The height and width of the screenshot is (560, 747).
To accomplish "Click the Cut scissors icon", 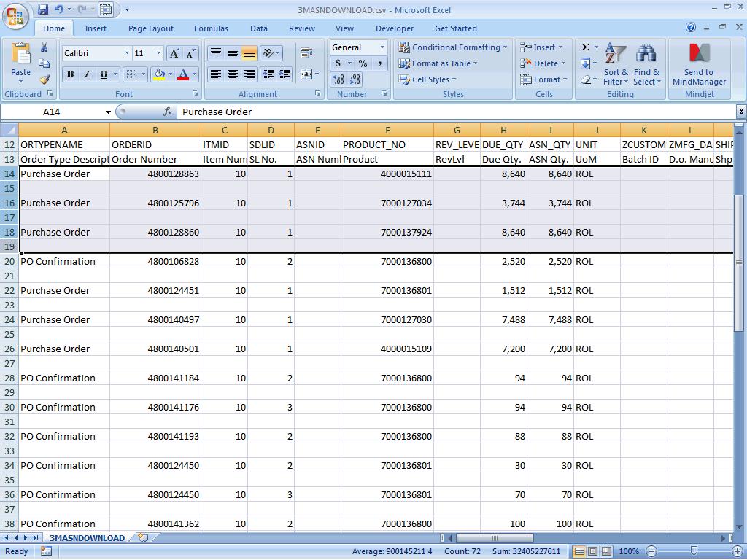I will click(44, 47).
